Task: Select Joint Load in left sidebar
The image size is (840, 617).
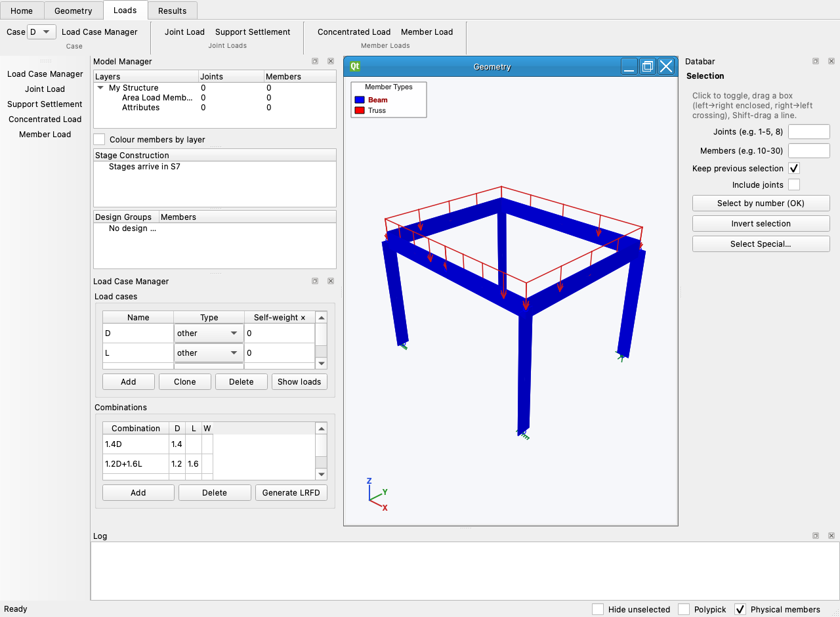Action: 45,89
